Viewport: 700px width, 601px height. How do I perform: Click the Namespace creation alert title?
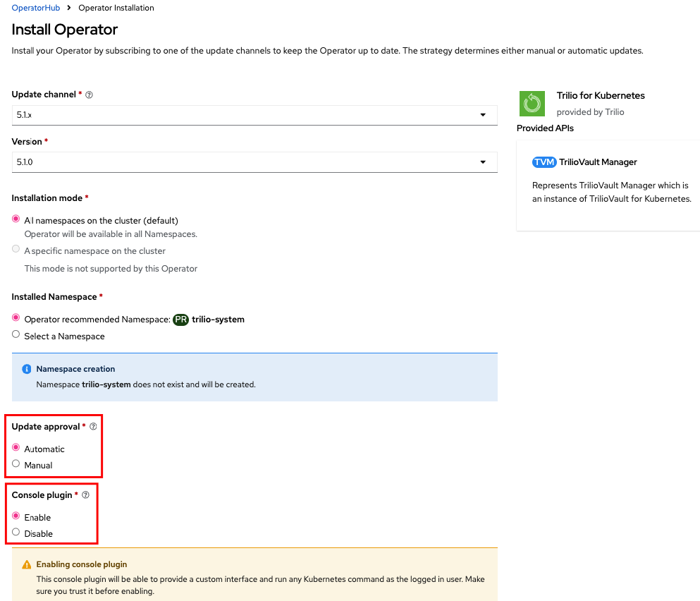[x=75, y=369]
